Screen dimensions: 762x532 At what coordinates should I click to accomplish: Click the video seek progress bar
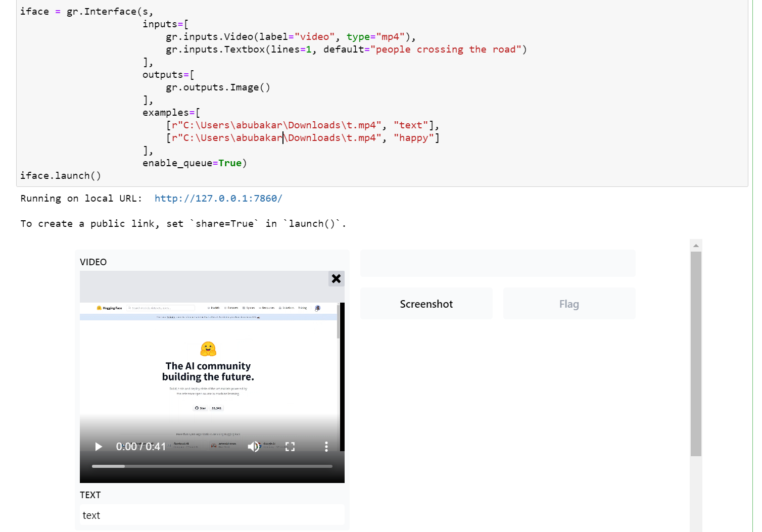[x=212, y=466]
